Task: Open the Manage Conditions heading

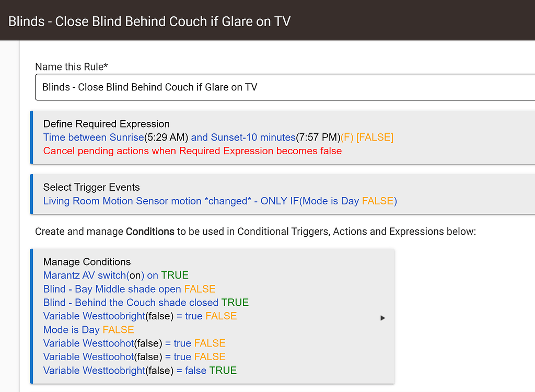Action: coord(87,261)
